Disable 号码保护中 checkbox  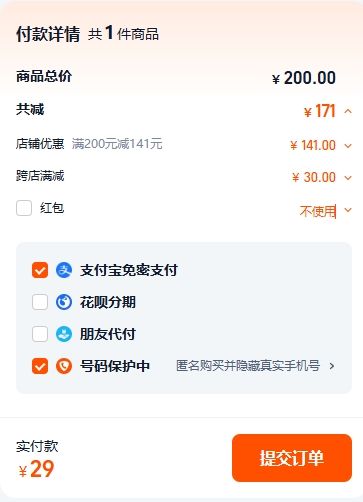pyautogui.click(x=40, y=366)
